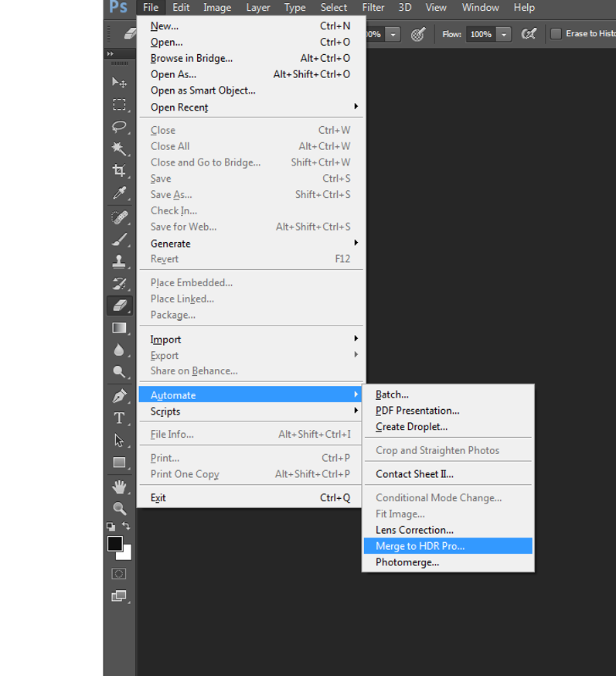Screen dimensions: 616x676
Task: Expand the Scripts submenu
Action: (250, 411)
